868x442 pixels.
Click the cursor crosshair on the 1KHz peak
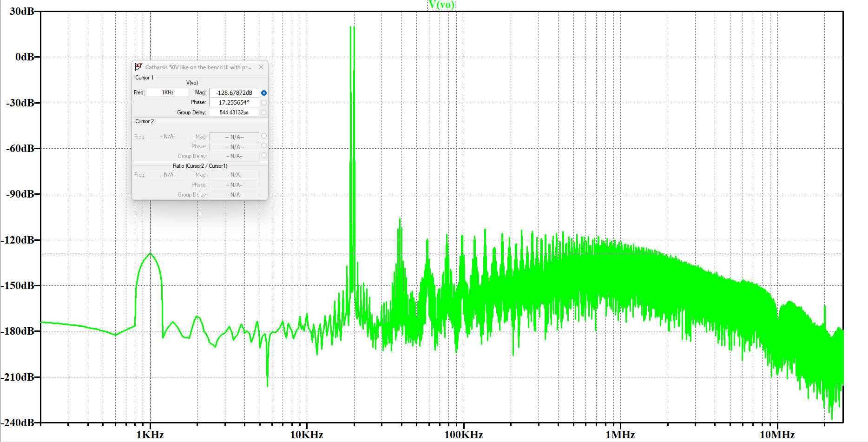click(150, 253)
